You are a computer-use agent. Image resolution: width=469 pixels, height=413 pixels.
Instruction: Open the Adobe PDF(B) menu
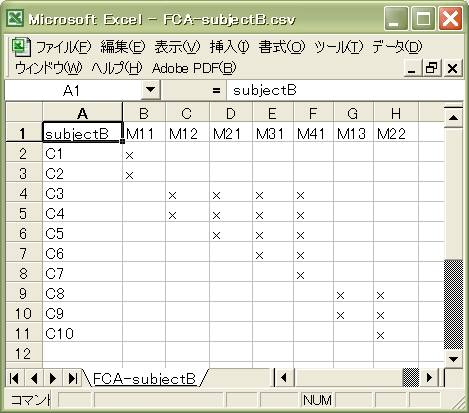(194, 68)
